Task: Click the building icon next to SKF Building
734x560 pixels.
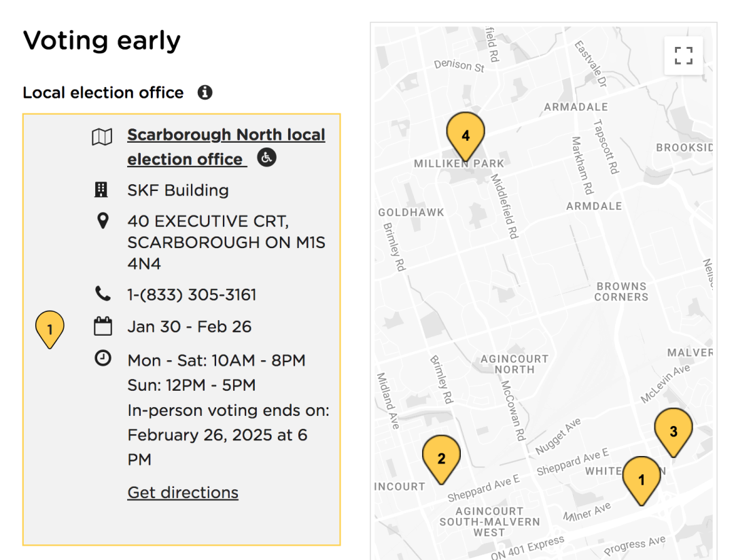Action: [101, 190]
